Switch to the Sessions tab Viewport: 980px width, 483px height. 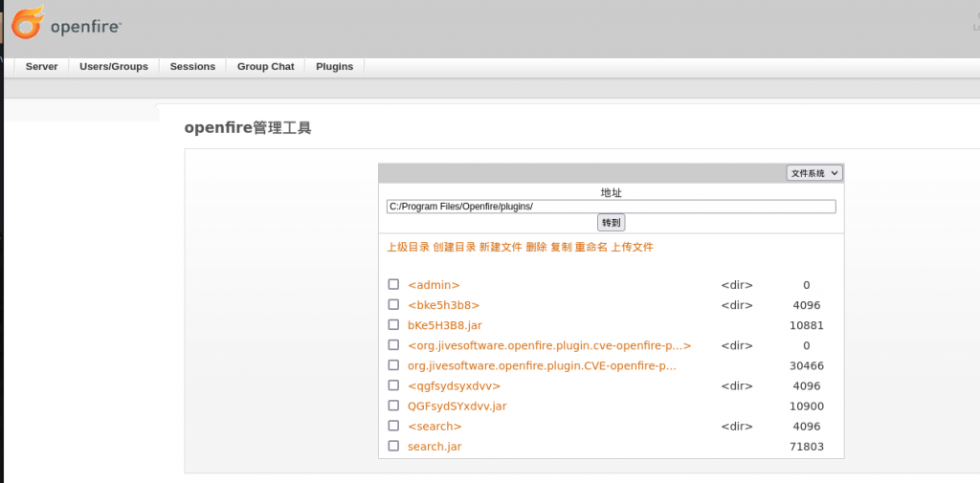(x=192, y=66)
